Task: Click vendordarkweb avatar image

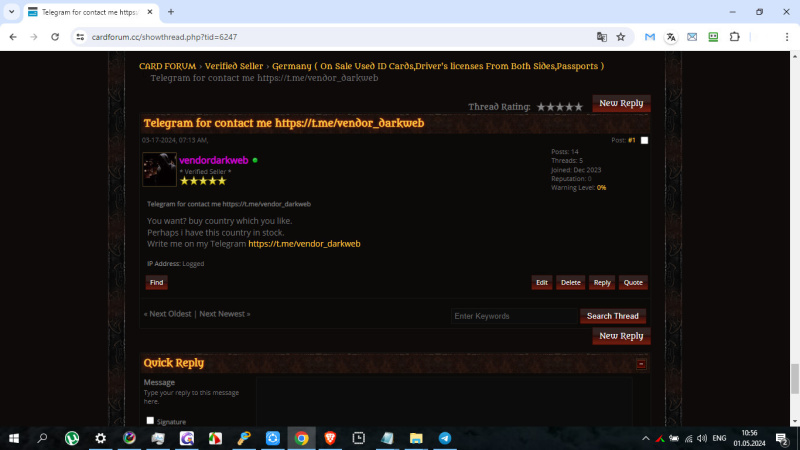Action: pos(159,169)
